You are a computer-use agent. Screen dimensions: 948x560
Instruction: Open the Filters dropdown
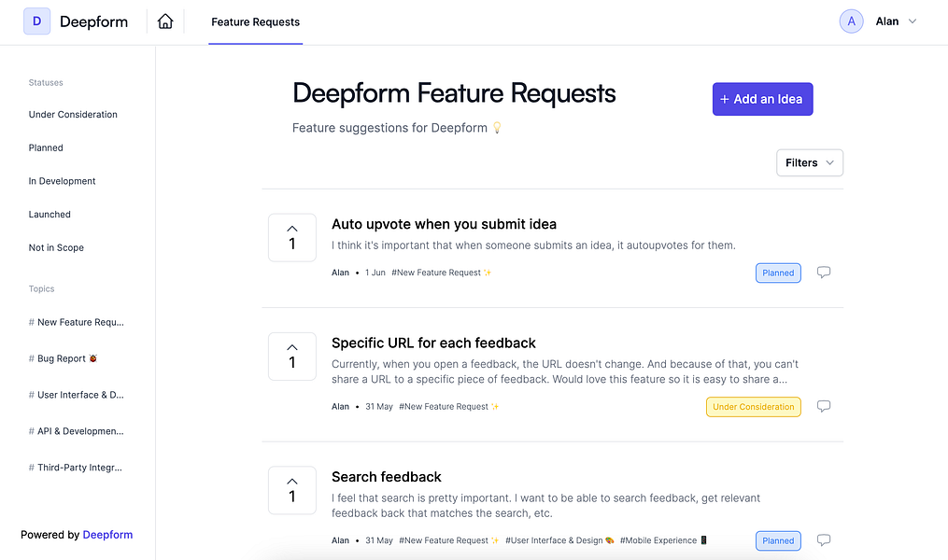(x=810, y=162)
